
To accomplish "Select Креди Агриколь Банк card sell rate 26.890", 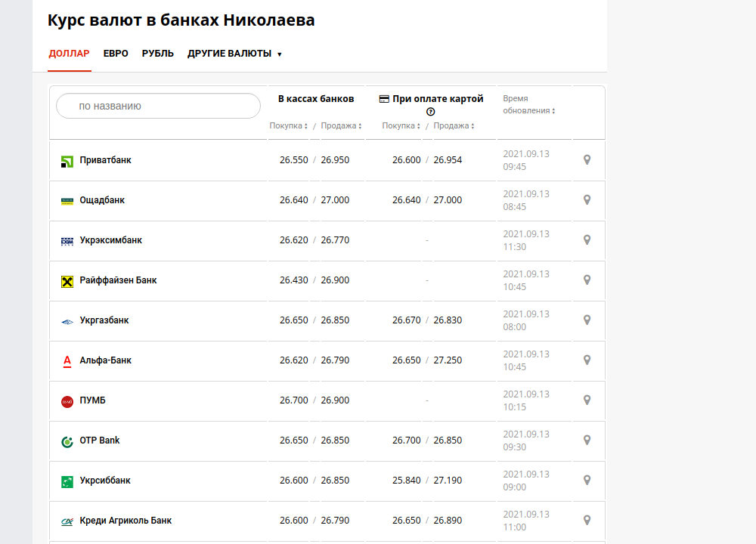I will click(448, 520).
